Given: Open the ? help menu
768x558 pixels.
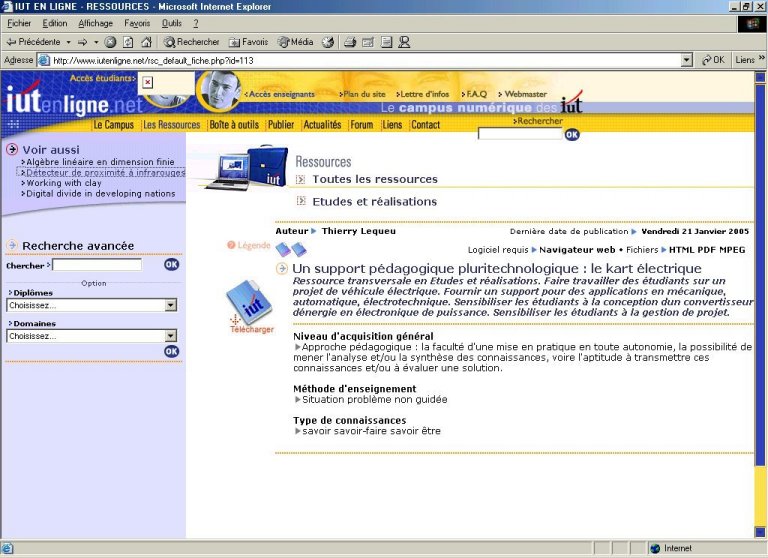Looking at the screenshot, I should 195,23.
